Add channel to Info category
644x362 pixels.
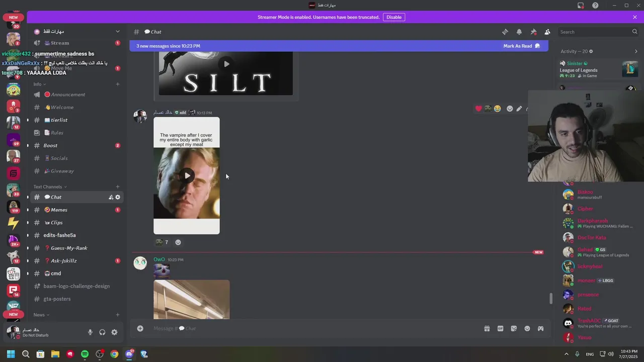[x=118, y=84]
